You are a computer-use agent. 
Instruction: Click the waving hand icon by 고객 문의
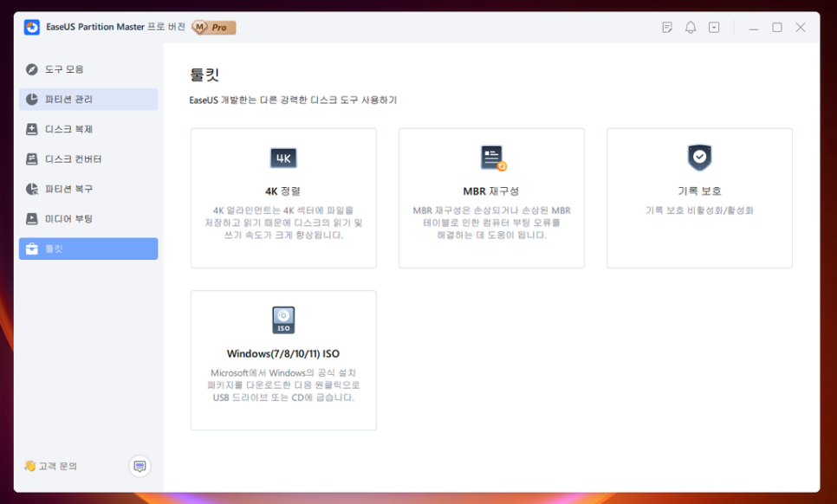[29, 466]
